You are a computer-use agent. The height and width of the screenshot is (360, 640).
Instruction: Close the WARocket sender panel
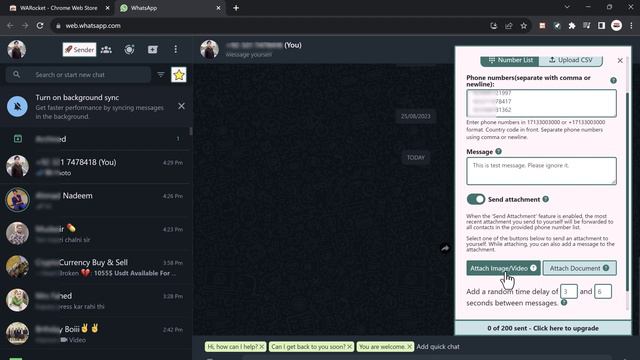tap(620, 60)
